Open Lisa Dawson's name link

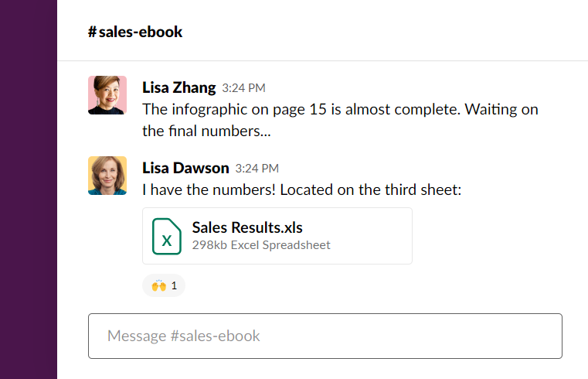(185, 168)
